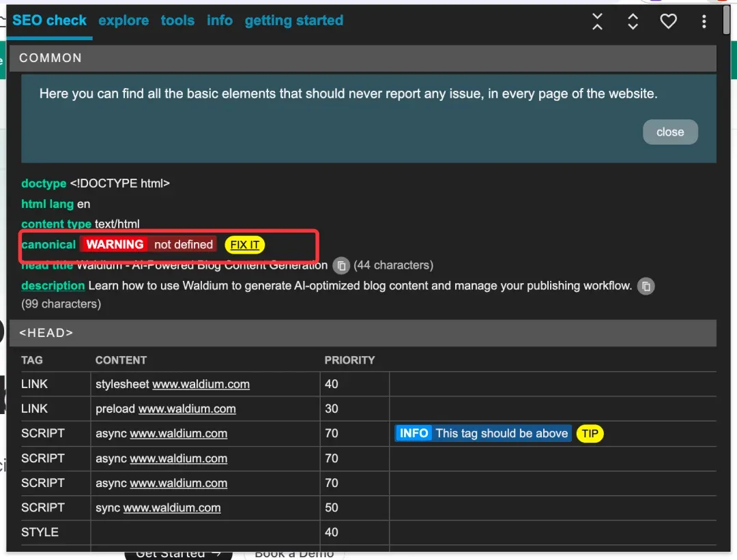Click the collapse all sections icon
Image resolution: width=737 pixels, height=560 pixels.
coord(598,21)
